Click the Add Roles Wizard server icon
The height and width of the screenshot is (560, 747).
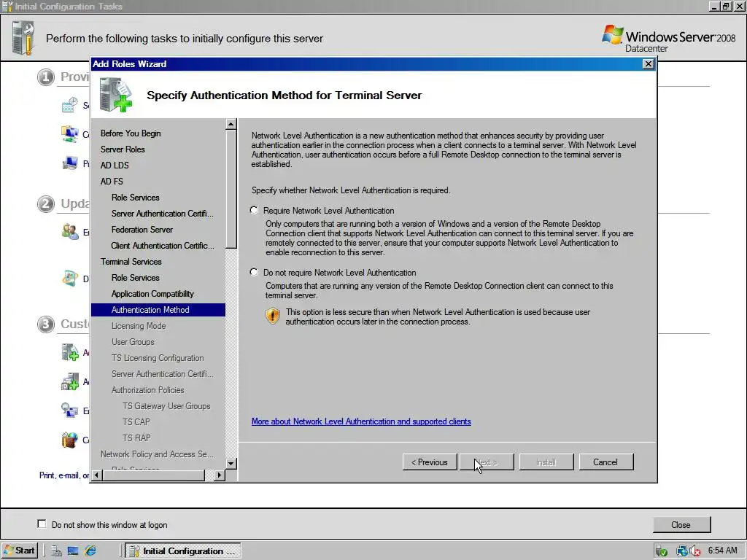[x=116, y=96]
